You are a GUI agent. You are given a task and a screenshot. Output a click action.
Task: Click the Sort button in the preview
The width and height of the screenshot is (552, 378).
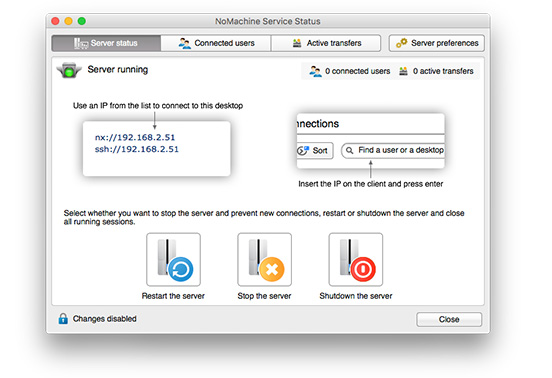point(315,151)
